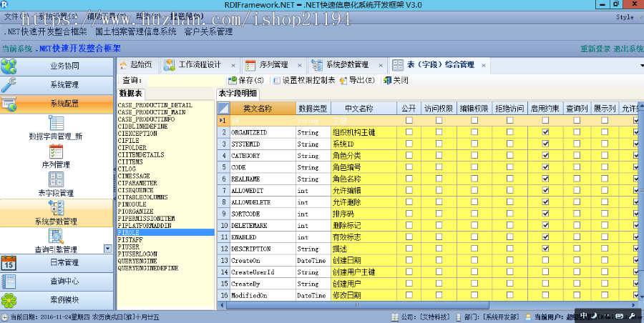Image resolution: width=644 pixels, height=323 pixels.
Task: Click the 序列管理 tab icon
Action: pos(250,65)
